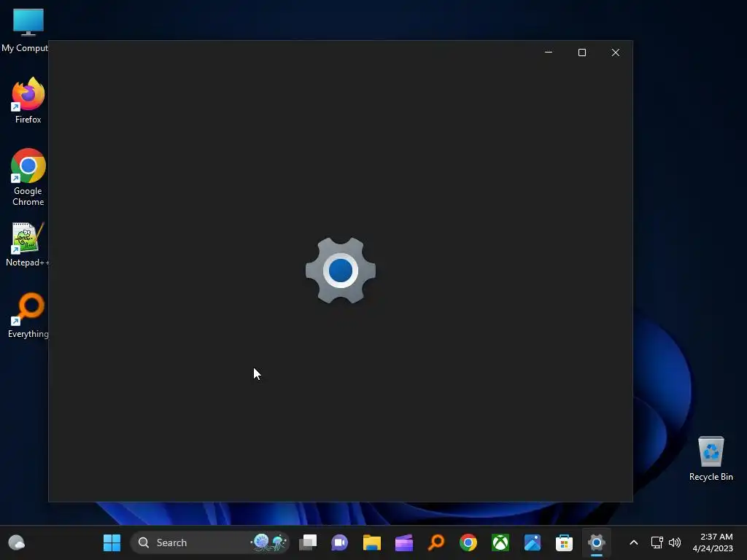Open the Clipchamp video editor taskbar icon
The image size is (747, 560).
pos(404,542)
